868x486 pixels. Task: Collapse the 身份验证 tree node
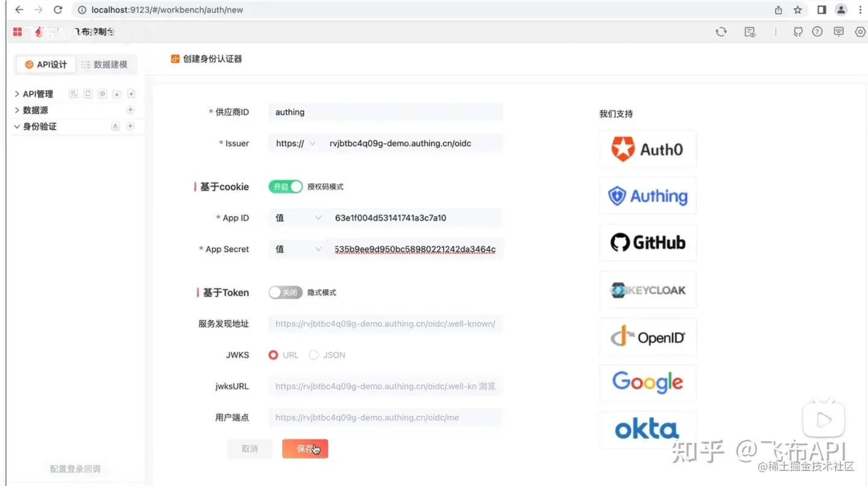[17, 126]
